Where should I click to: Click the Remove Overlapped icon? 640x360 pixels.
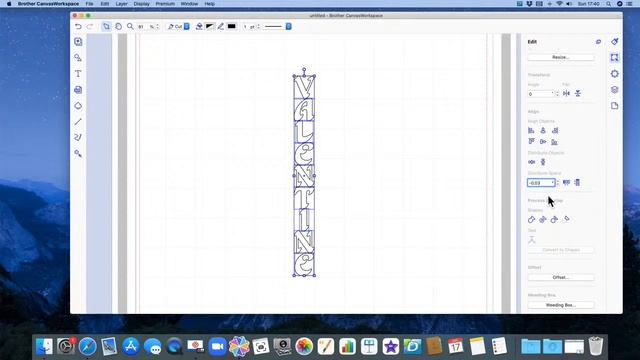click(x=567, y=219)
